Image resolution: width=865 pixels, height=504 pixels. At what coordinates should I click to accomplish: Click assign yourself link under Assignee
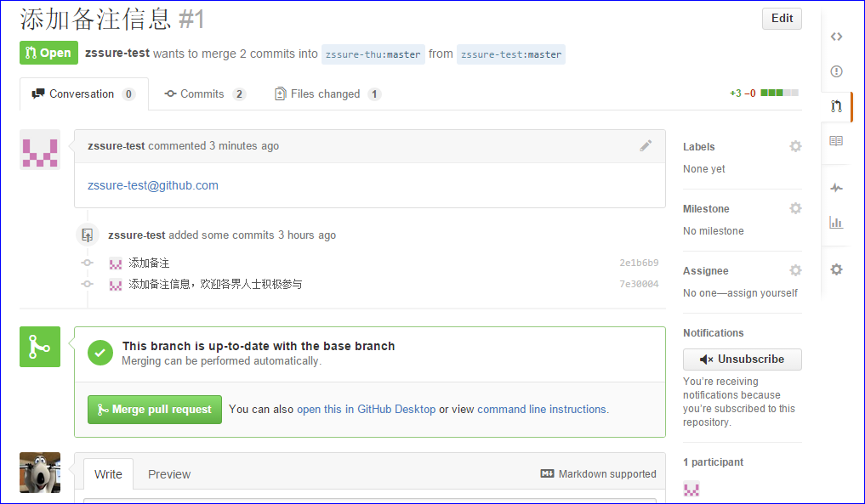(x=762, y=293)
